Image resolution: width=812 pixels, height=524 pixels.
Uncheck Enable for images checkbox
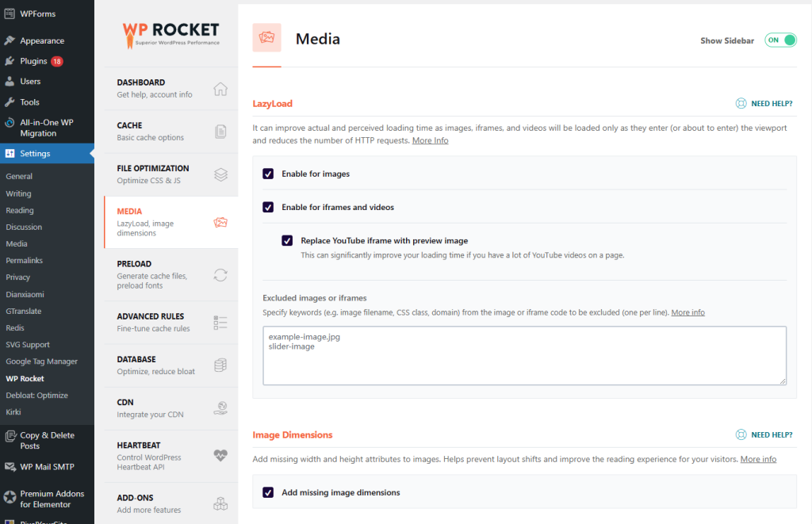(268, 174)
